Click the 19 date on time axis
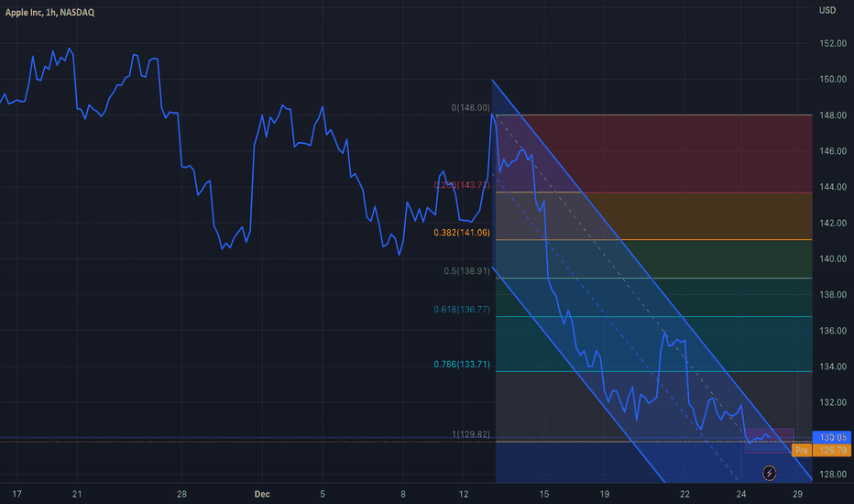The width and height of the screenshot is (854, 504). pyautogui.click(x=605, y=494)
